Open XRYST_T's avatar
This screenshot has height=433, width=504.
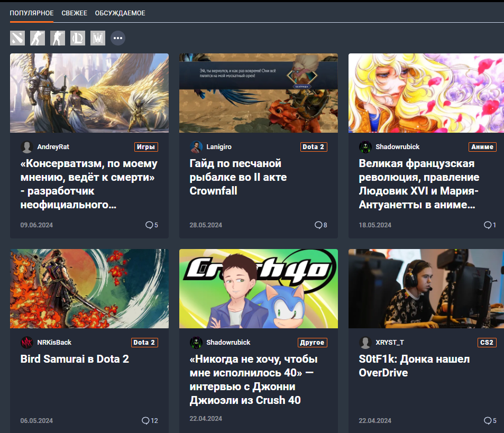click(365, 343)
